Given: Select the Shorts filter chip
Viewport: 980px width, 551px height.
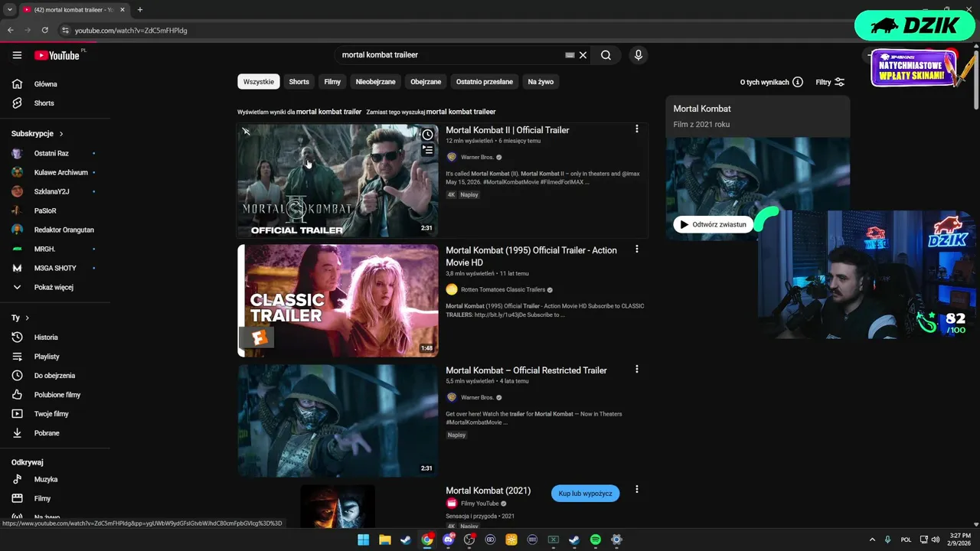Looking at the screenshot, I should [299, 82].
